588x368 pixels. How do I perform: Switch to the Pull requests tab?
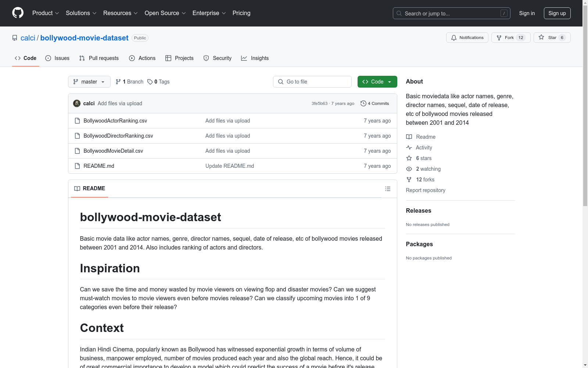(99, 58)
